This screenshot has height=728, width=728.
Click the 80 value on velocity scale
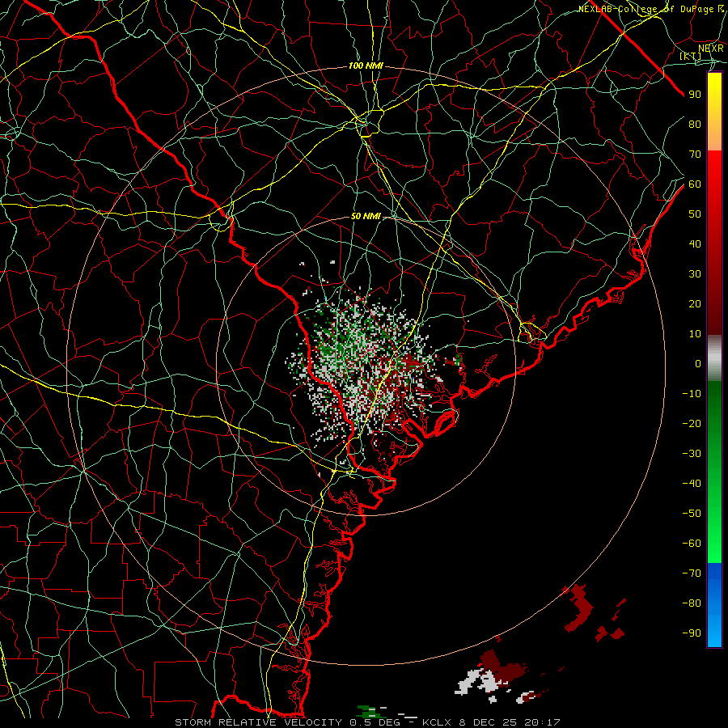(695, 125)
